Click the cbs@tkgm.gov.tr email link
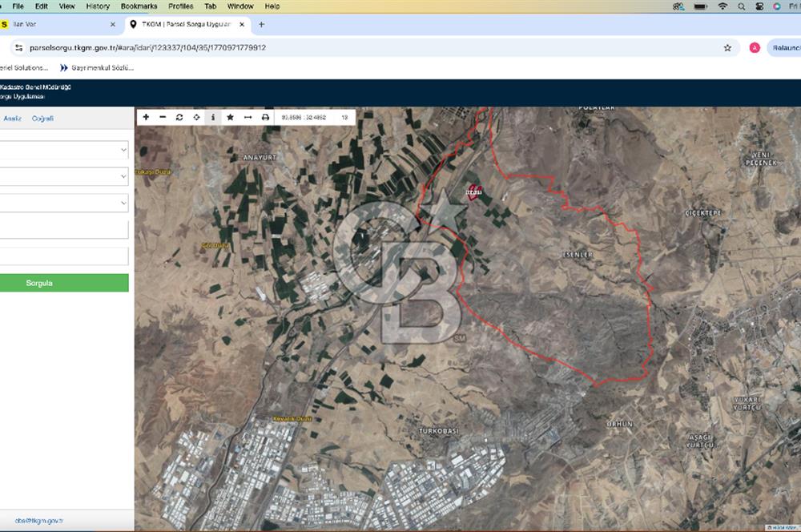801x532 pixels. [33, 521]
